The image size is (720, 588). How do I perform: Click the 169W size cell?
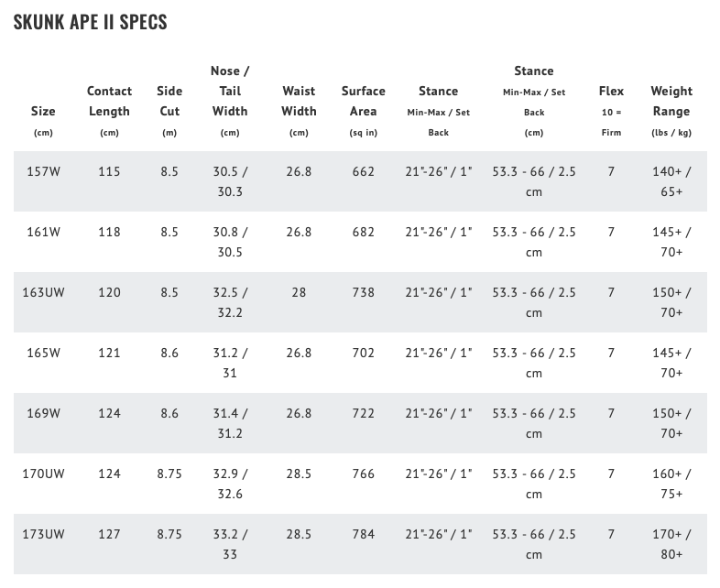tap(43, 413)
